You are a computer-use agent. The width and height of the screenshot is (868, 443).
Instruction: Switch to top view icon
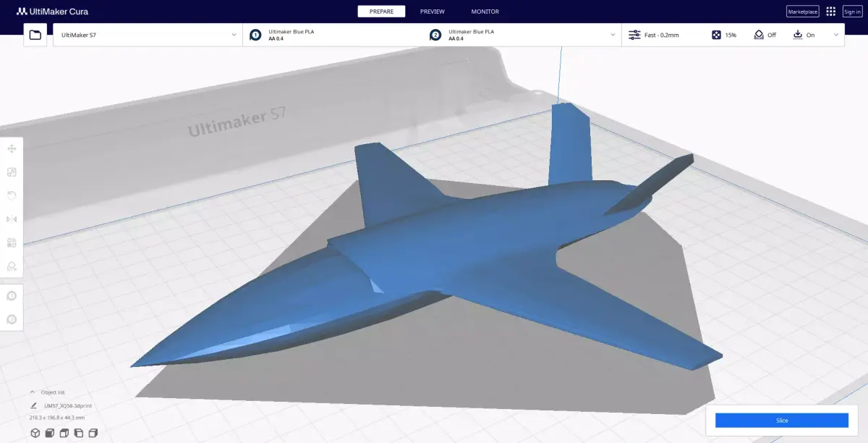click(x=64, y=433)
